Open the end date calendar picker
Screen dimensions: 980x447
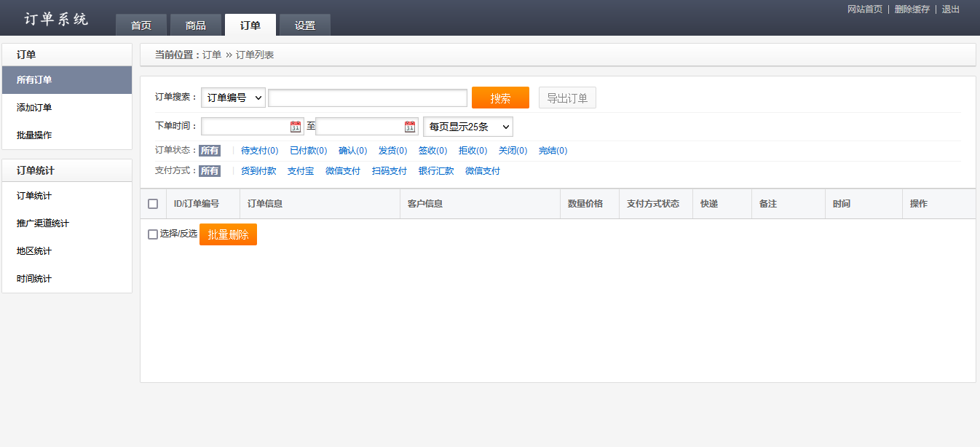pos(408,125)
